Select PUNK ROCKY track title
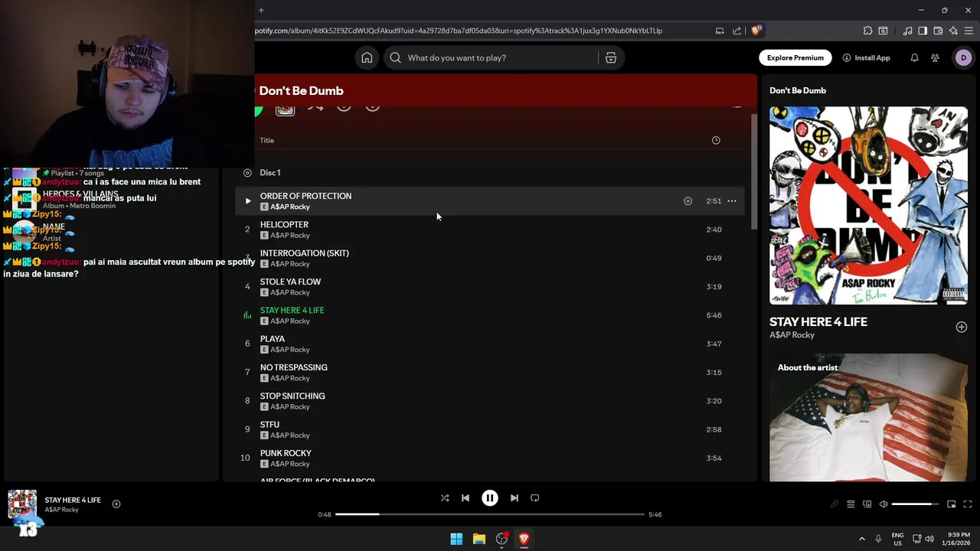 click(286, 453)
